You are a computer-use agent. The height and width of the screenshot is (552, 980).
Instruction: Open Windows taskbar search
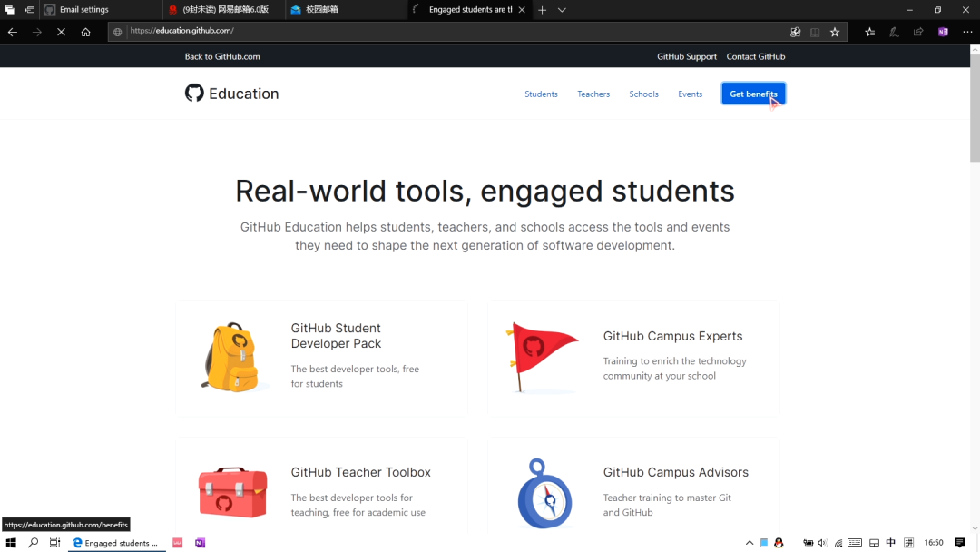point(34,543)
